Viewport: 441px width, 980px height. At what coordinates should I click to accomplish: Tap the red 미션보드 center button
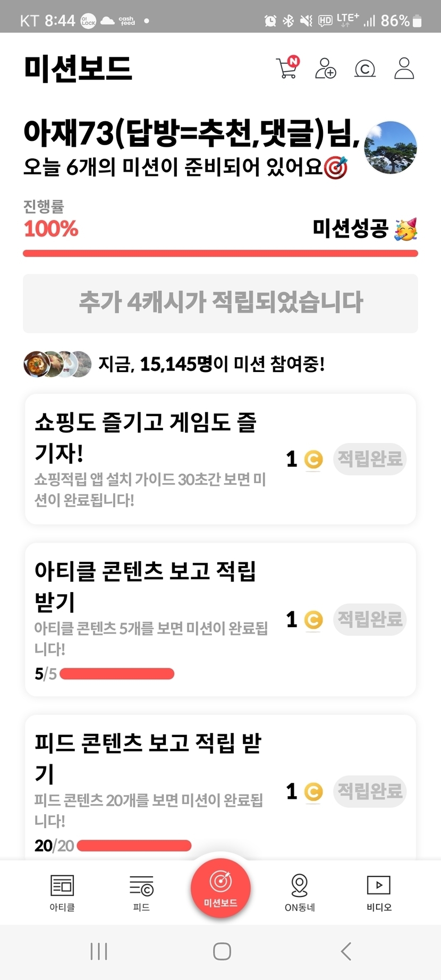pyautogui.click(x=220, y=888)
